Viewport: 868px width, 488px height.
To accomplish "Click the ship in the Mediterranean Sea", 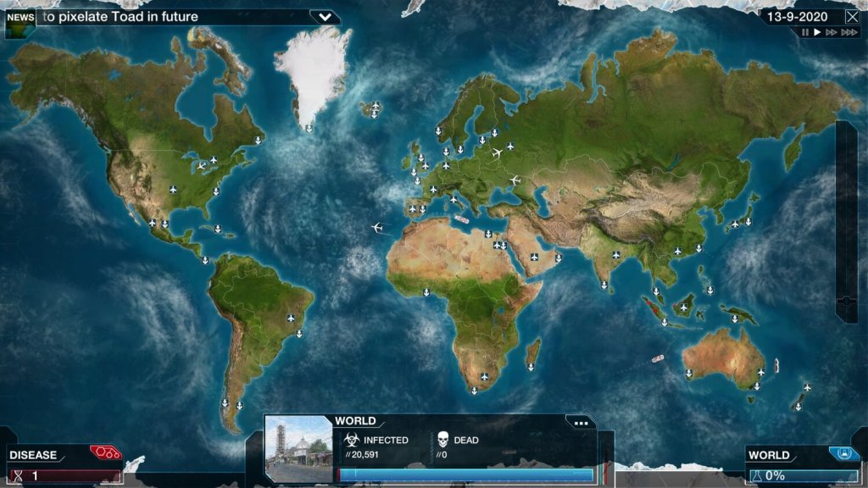I will click(x=461, y=219).
